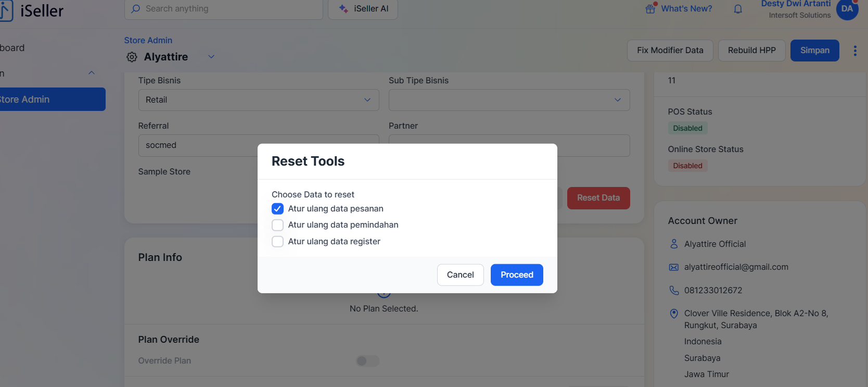
Task: Check Atur ulang data pemindahan
Action: [278, 225]
